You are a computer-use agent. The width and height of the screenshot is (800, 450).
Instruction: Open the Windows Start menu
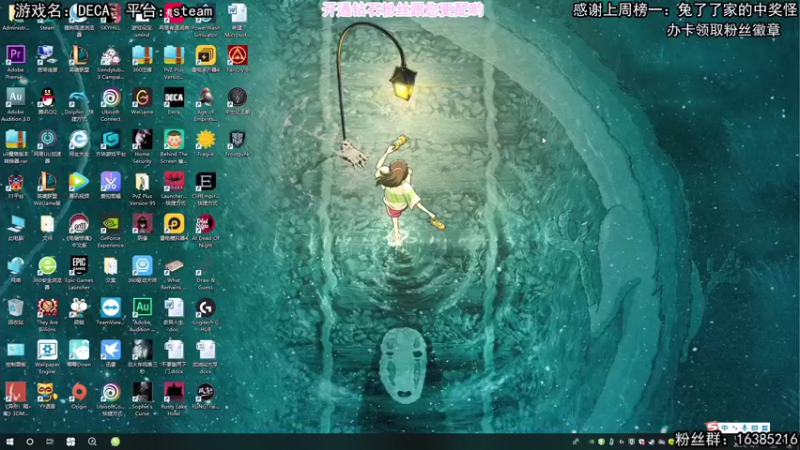pyautogui.click(x=10, y=442)
